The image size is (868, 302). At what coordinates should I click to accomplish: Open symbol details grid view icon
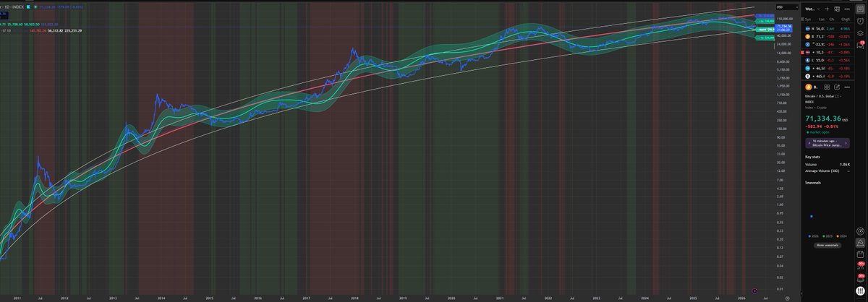point(827,87)
